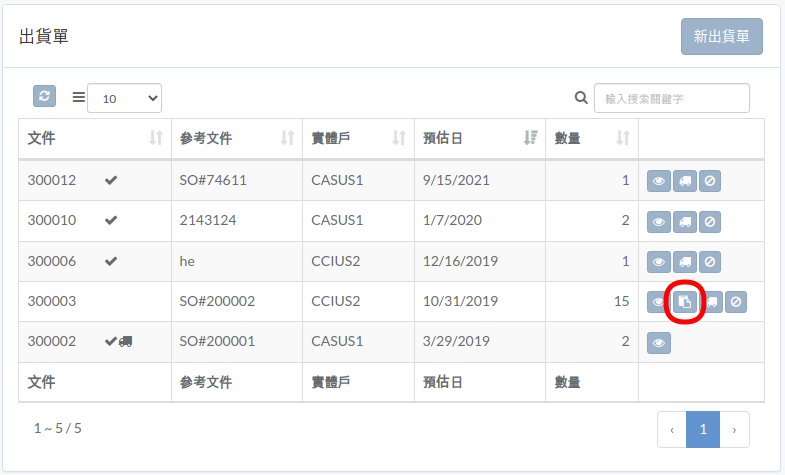Click quantity value 15
This screenshot has height=475, width=785.
point(621,301)
